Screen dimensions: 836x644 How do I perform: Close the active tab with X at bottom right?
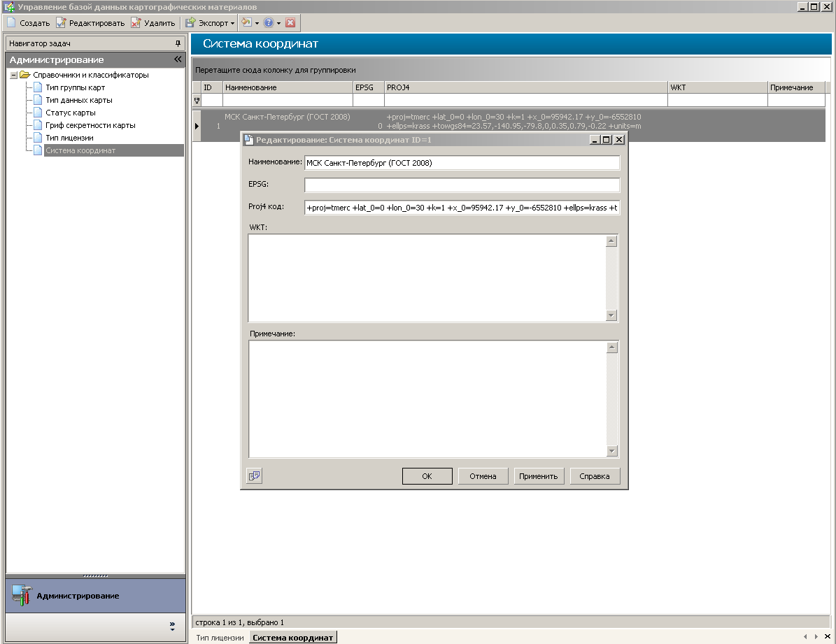point(828,636)
